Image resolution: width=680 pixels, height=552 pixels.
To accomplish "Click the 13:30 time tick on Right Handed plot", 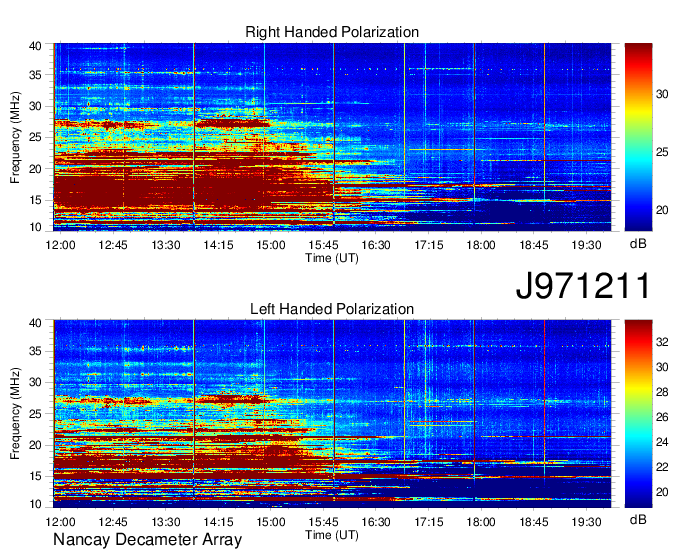I will point(166,245).
